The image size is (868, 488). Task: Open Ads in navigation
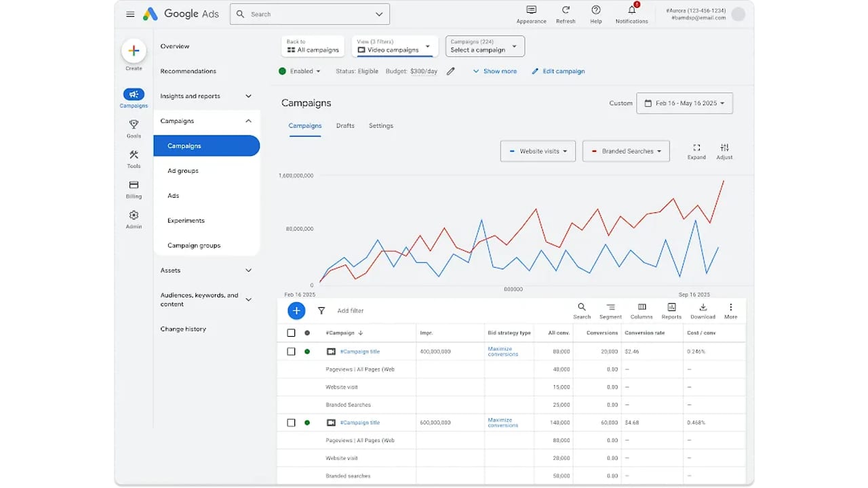tap(174, 196)
